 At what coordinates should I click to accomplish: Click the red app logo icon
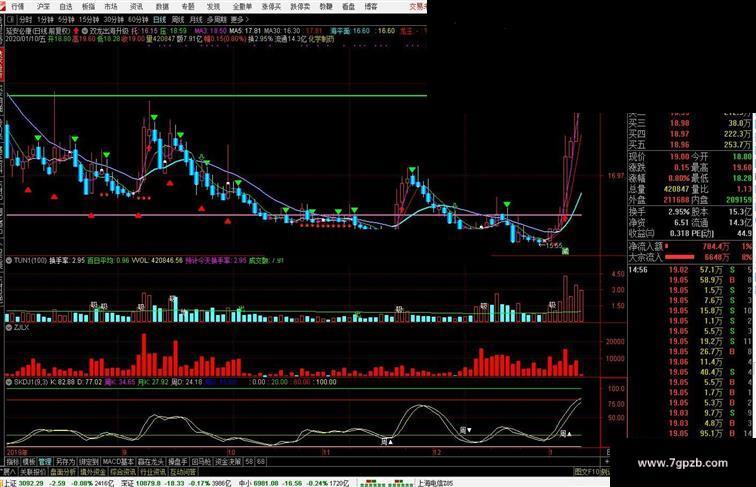click(4, 6)
